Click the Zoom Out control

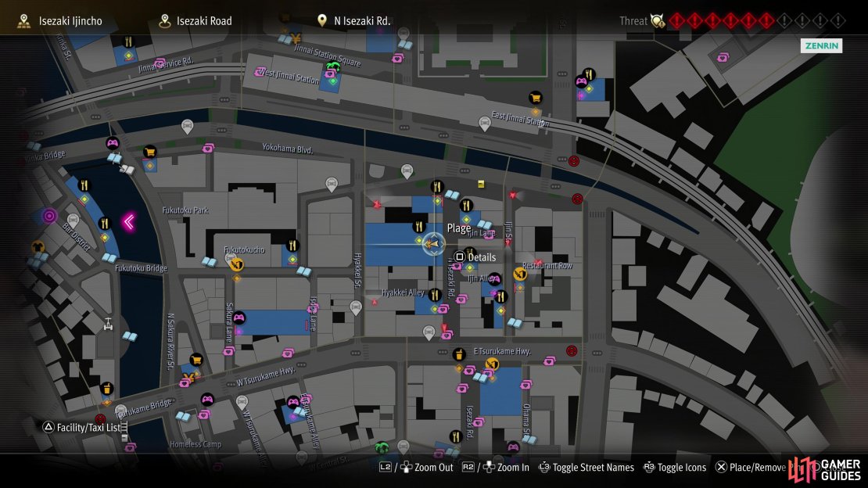[416, 468]
